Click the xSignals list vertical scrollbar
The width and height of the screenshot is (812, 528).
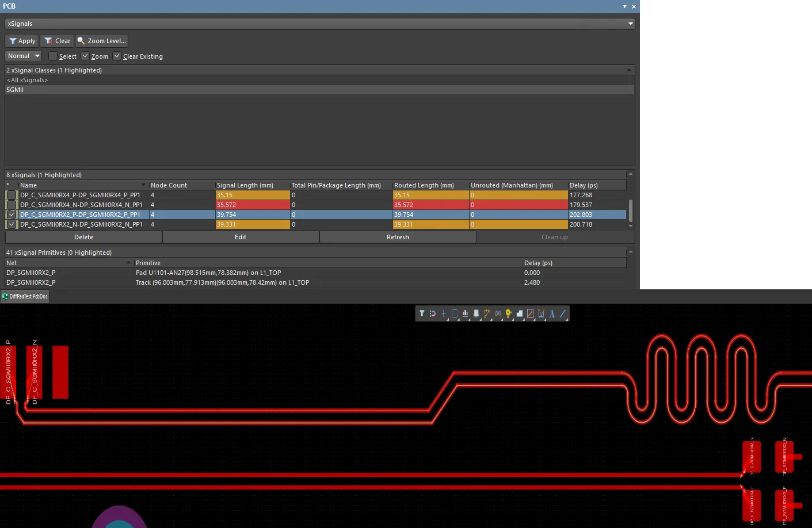pyautogui.click(x=631, y=211)
